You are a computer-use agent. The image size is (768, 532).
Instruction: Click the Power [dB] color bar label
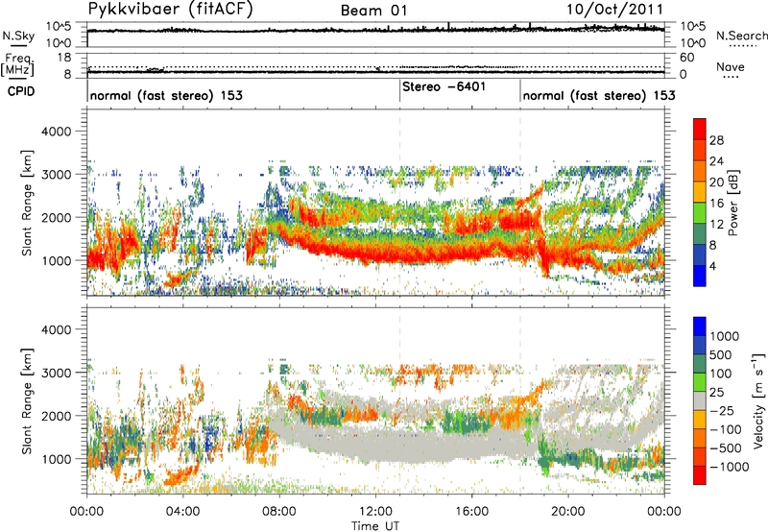[733, 203]
